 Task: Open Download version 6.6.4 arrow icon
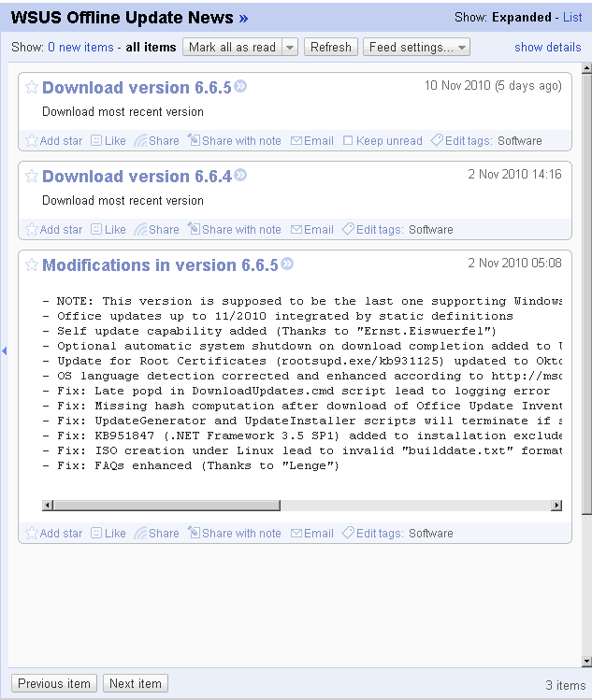240,176
